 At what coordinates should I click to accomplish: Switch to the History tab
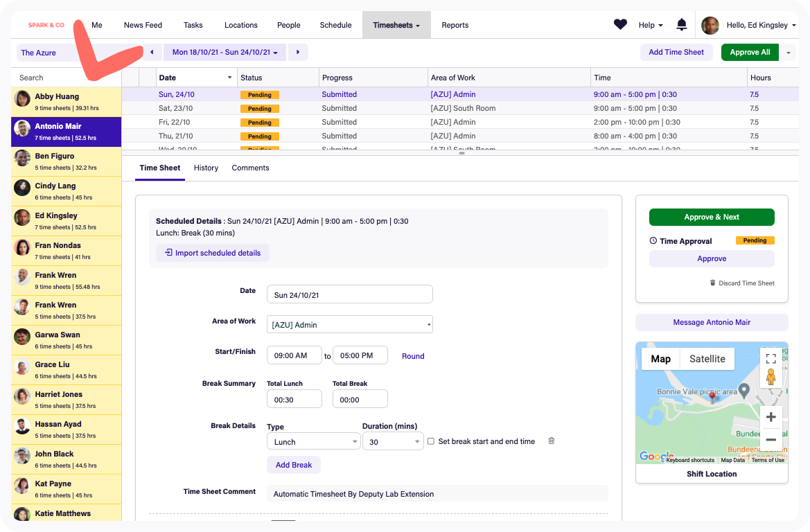tap(206, 168)
